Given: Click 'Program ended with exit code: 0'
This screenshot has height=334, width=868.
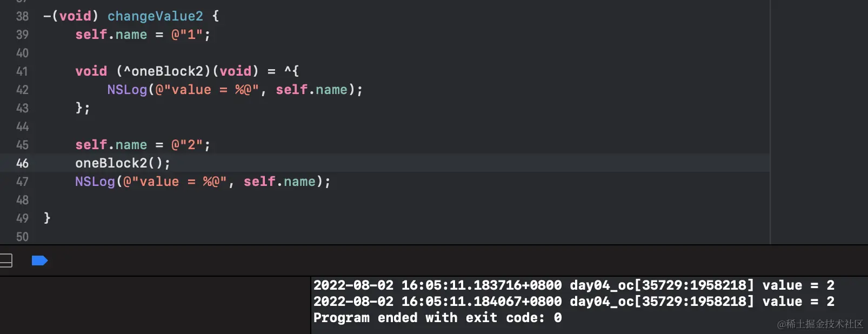Looking at the screenshot, I should (x=438, y=318).
